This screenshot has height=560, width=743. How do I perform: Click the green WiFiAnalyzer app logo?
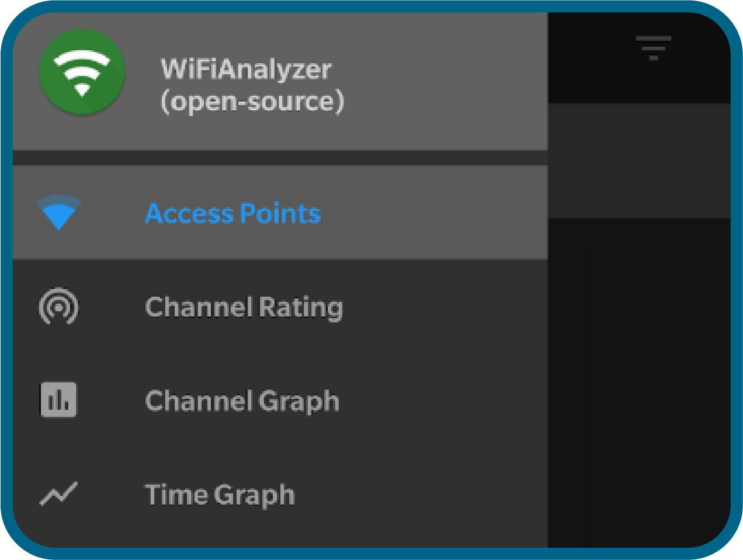click(82, 72)
